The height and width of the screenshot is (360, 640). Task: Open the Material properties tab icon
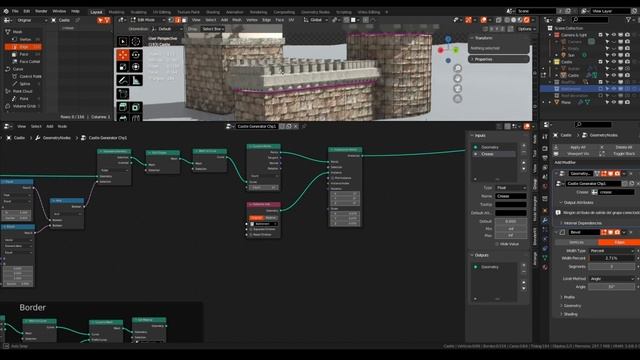tap(545, 267)
